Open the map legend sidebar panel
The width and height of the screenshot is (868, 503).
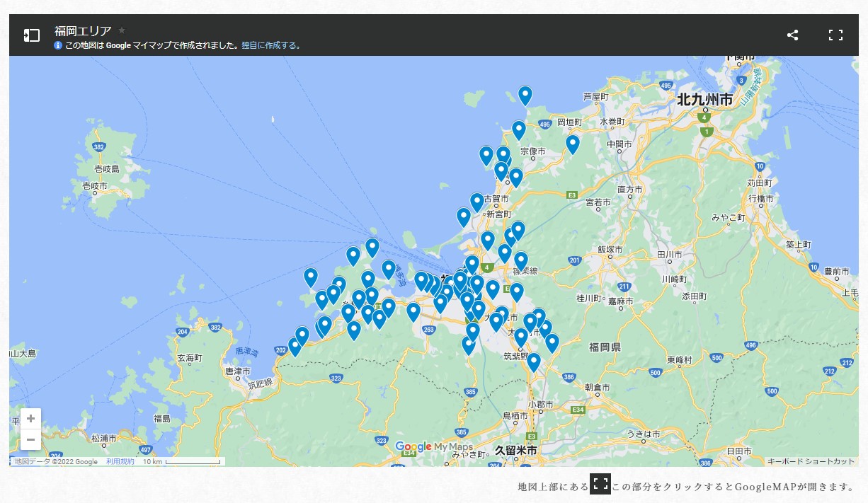pyautogui.click(x=31, y=35)
